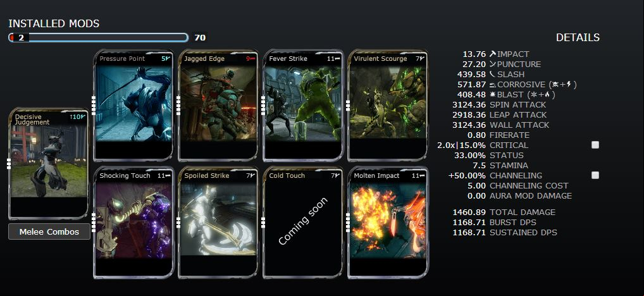This screenshot has height=296, width=644.
Task: Click the Puncture damage type icon
Action: 493,64
